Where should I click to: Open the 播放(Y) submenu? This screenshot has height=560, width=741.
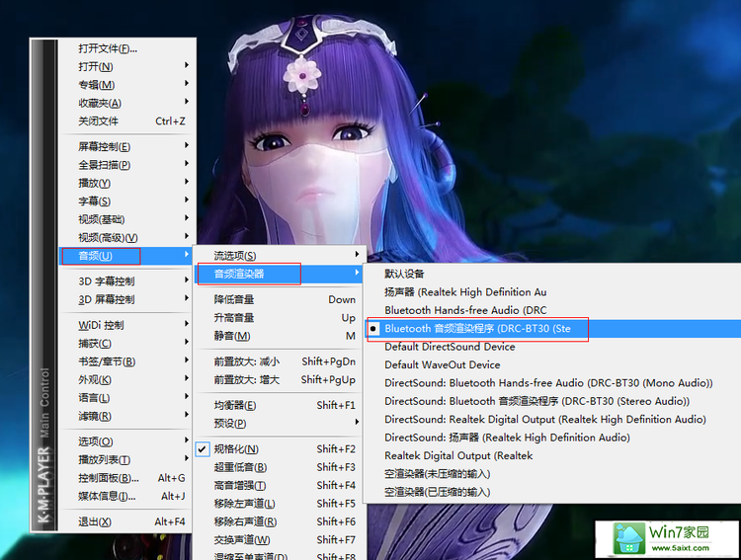point(126,184)
